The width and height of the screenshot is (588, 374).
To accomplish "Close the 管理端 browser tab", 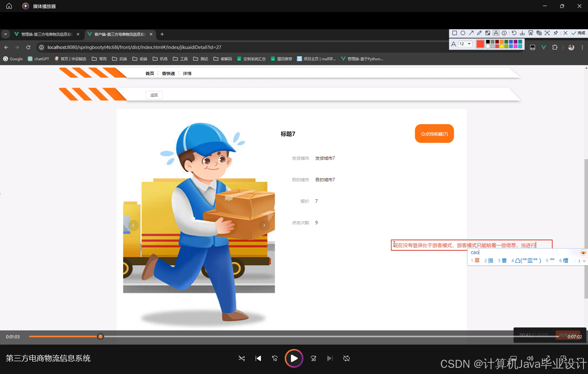I will pyautogui.click(x=78, y=34).
